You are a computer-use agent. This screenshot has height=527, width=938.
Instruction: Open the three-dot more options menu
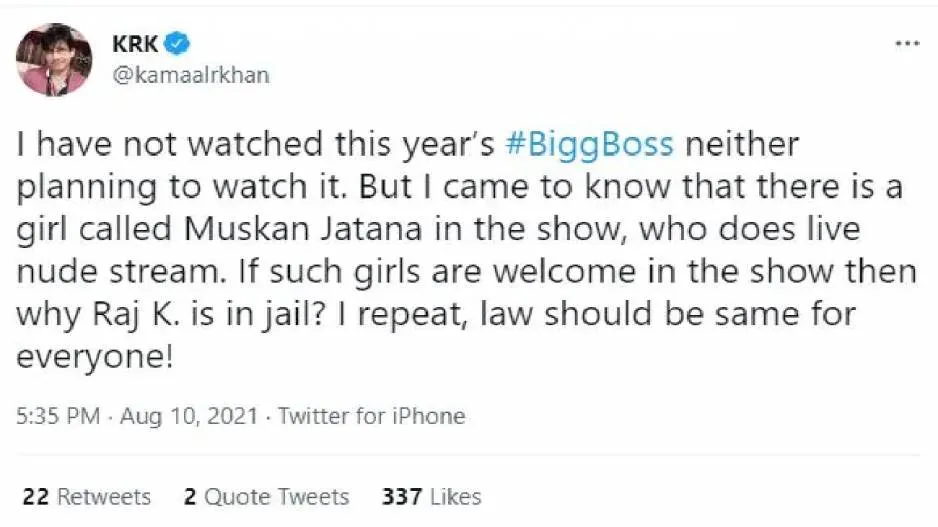point(906,45)
